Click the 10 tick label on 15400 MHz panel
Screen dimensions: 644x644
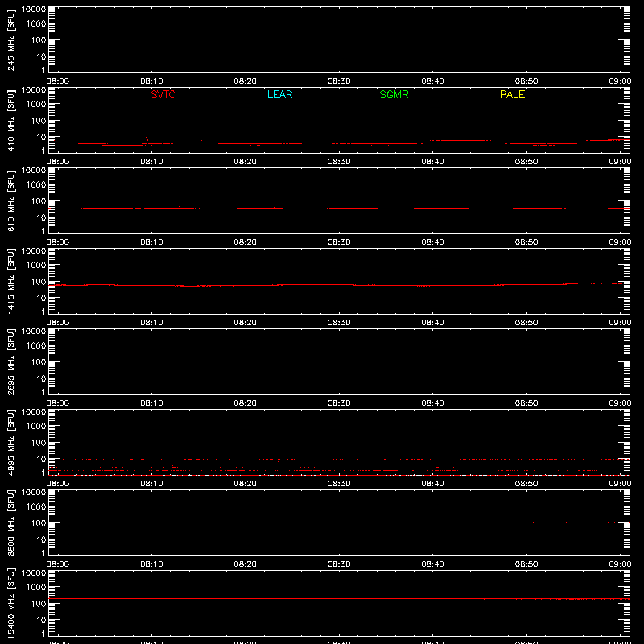[x=41, y=620]
